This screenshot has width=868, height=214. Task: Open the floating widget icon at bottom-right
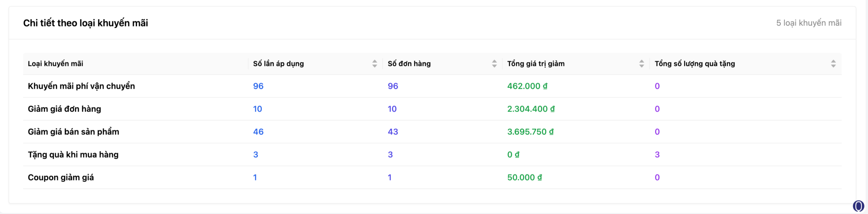coord(858,206)
